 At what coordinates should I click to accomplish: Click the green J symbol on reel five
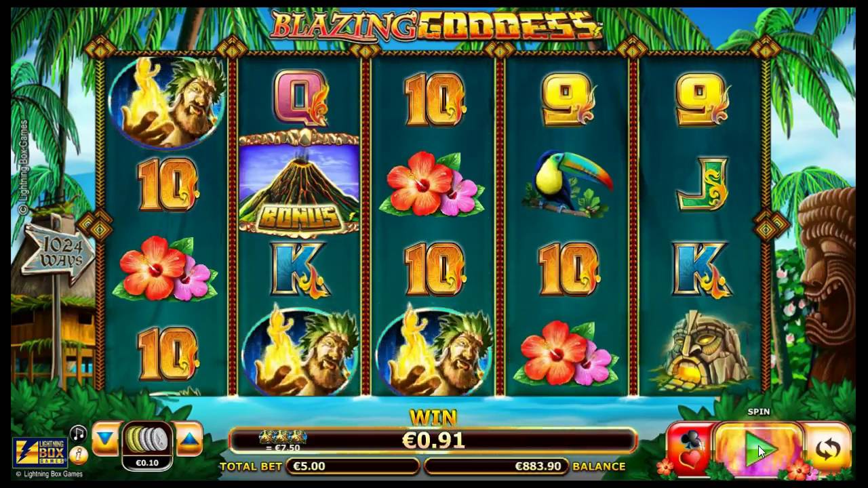[x=702, y=184]
